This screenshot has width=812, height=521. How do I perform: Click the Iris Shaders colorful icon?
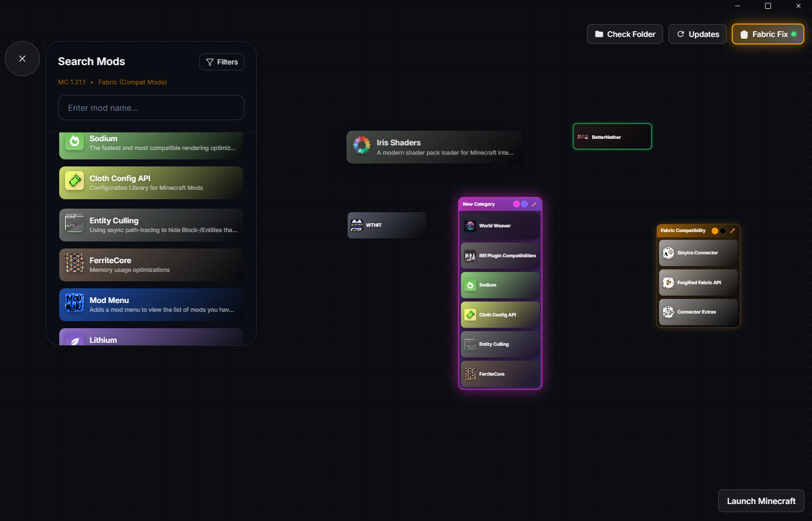[x=362, y=145]
